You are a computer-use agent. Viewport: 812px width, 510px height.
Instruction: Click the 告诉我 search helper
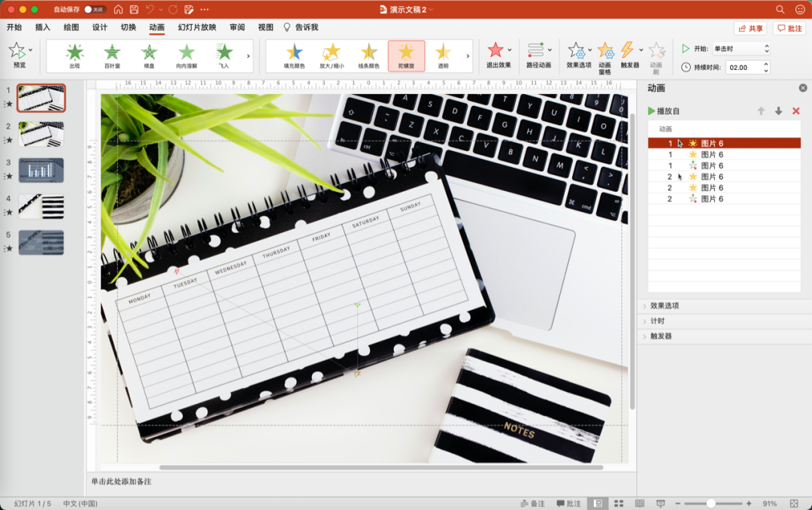tap(301, 28)
